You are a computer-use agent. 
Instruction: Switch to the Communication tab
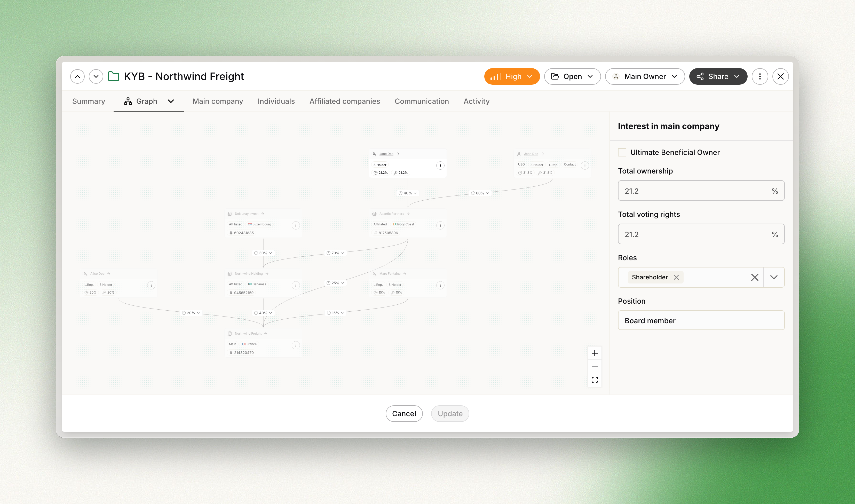pyautogui.click(x=422, y=101)
